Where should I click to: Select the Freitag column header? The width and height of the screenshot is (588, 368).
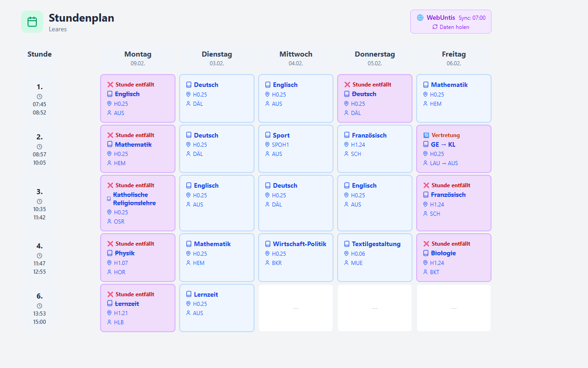click(x=454, y=58)
